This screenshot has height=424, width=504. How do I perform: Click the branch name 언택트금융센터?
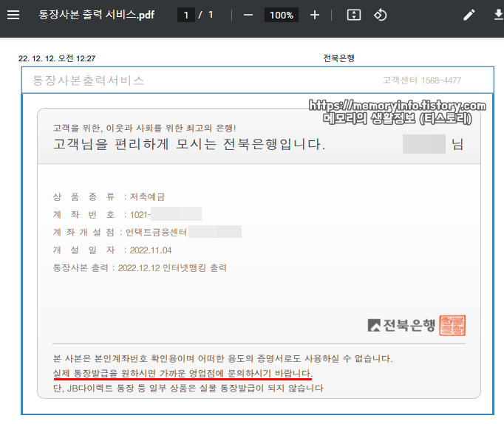pyautogui.click(x=156, y=232)
